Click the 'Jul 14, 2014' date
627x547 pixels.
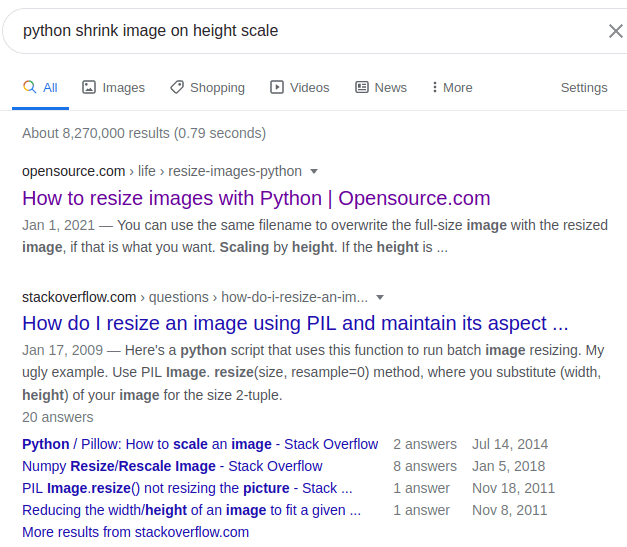pyautogui.click(x=510, y=444)
